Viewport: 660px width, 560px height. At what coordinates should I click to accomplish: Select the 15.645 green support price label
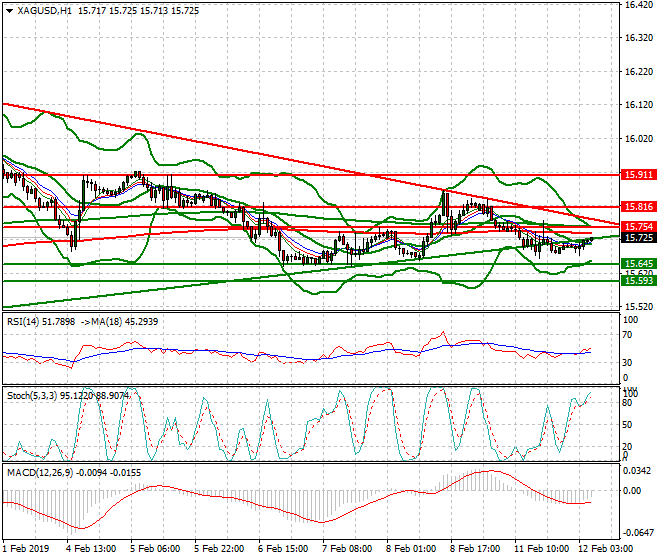click(637, 264)
